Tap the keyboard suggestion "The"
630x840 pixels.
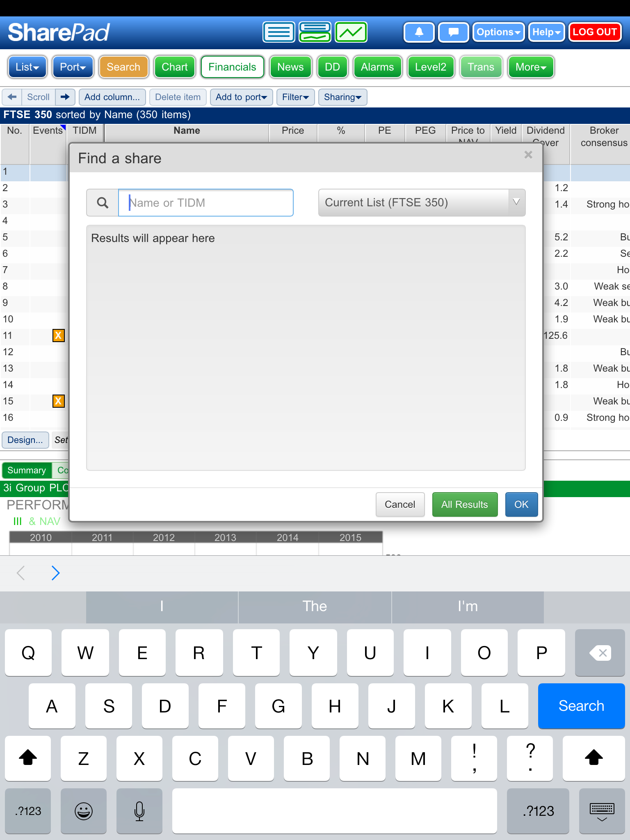click(315, 607)
